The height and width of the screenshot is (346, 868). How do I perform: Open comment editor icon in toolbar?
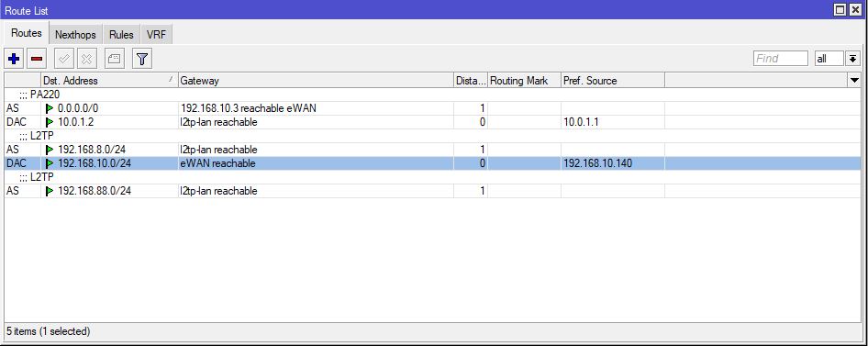click(115, 59)
